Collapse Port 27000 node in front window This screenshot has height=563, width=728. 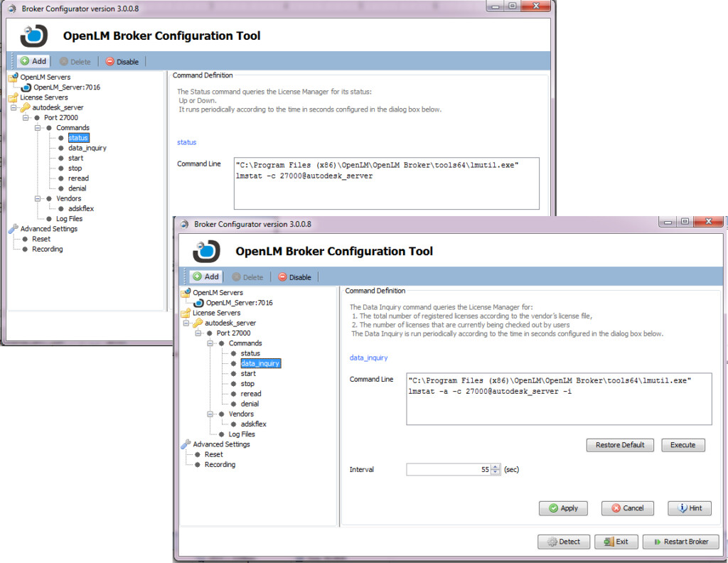[x=198, y=333]
